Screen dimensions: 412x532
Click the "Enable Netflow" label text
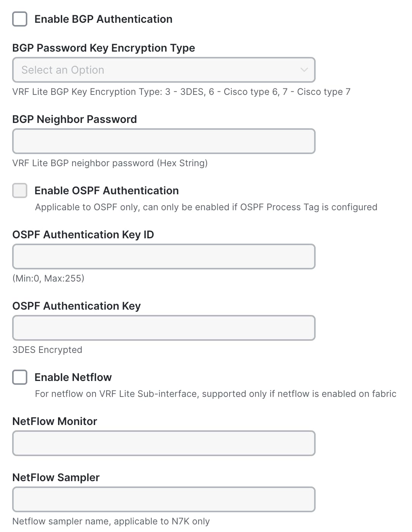point(73,377)
